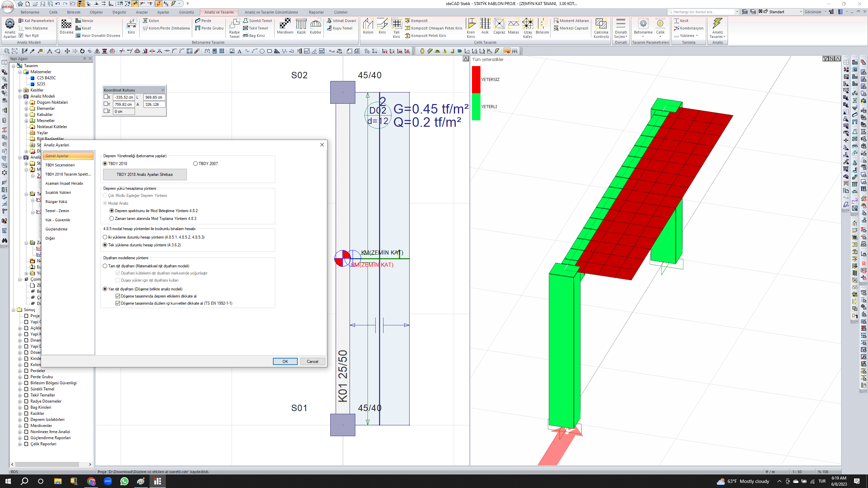Select Tam rijit diyafram option

[105, 266]
